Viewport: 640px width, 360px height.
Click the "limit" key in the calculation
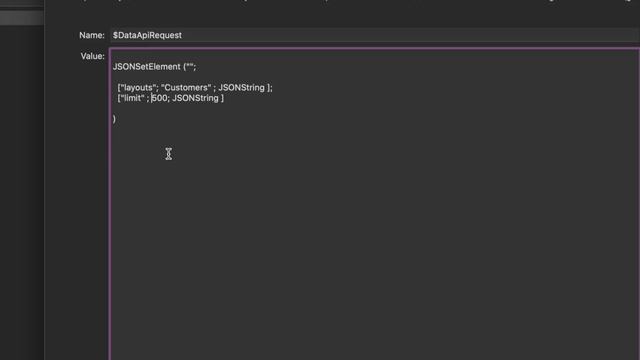pos(133,98)
